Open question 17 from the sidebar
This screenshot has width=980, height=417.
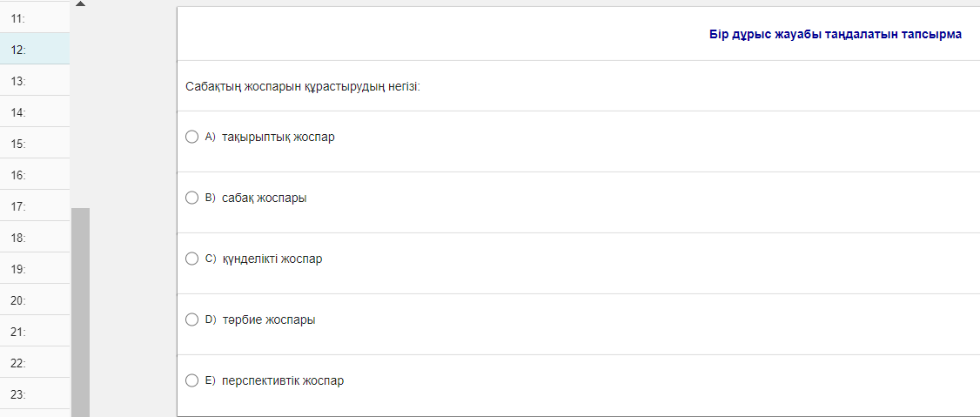coord(35,205)
